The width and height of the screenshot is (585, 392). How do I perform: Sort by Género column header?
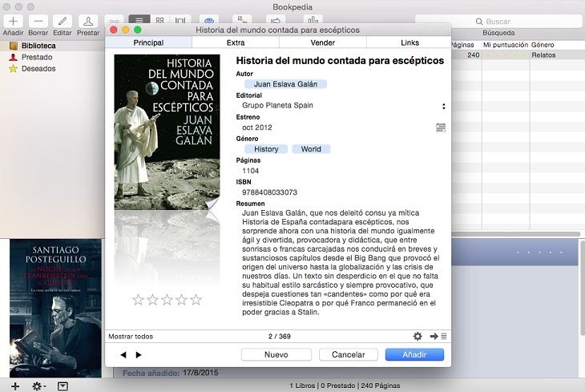click(543, 45)
